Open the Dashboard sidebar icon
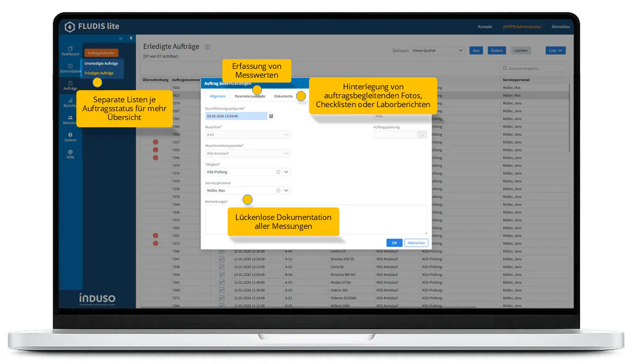 point(70,51)
